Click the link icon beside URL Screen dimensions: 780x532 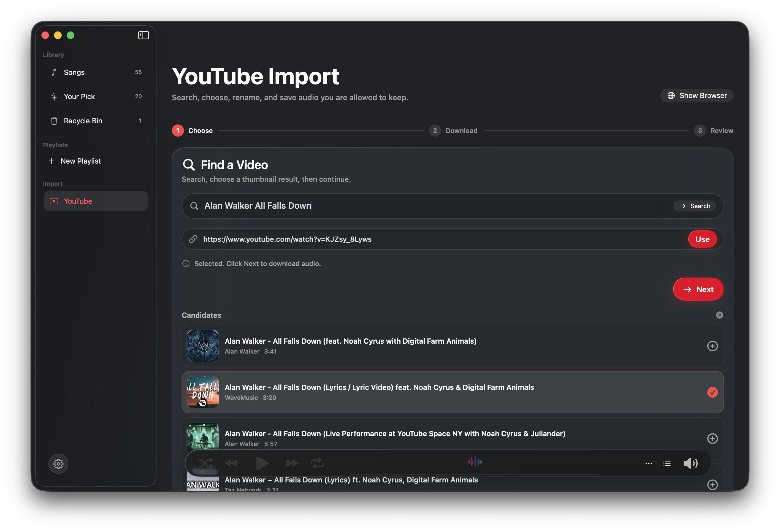coord(193,239)
